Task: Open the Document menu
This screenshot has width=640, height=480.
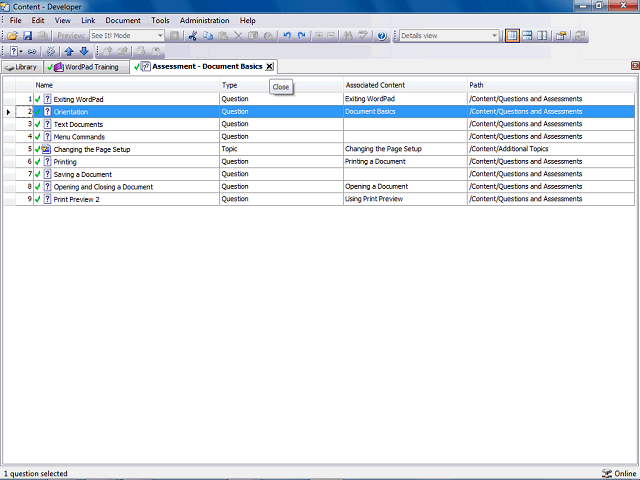Action: click(123, 20)
